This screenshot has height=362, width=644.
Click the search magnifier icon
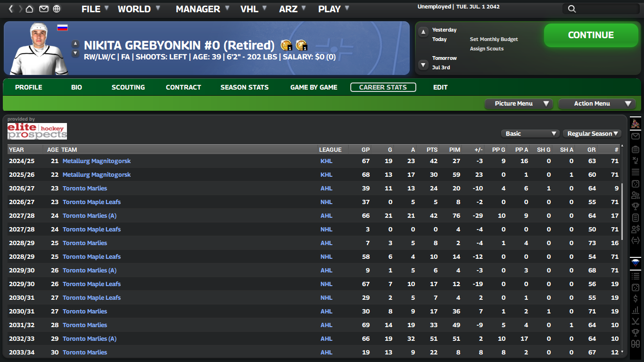click(572, 9)
